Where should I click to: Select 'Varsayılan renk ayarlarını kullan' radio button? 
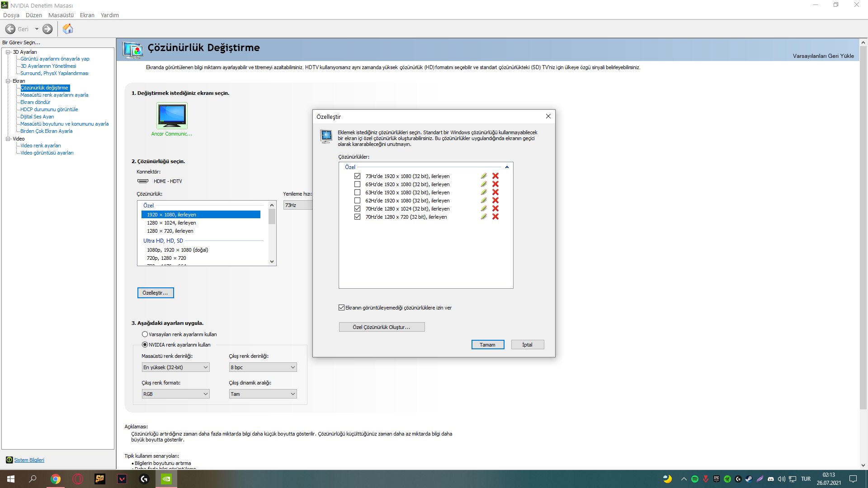tap(145, 334)
